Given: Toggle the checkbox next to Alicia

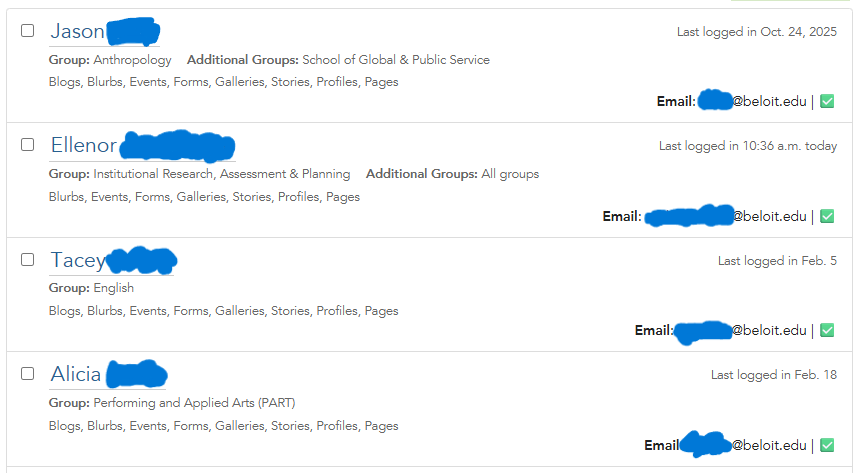Looking at the screenshot, I should click(28, 374).
